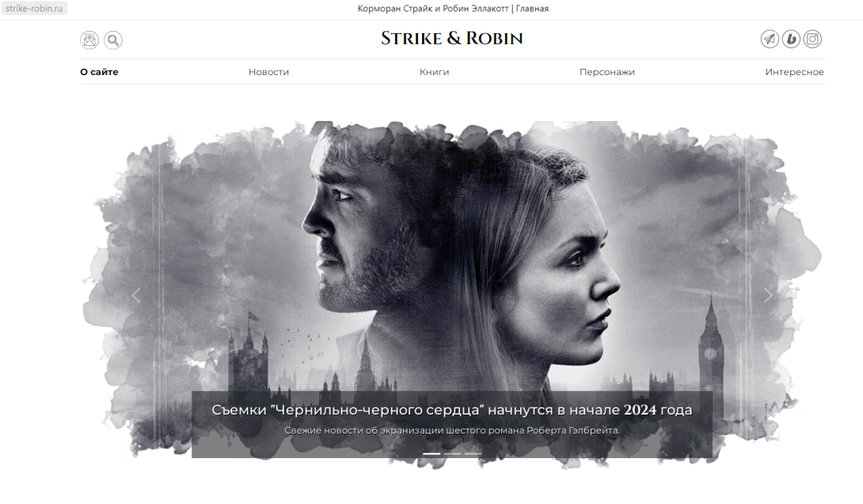Advance to next slide arrow

point(768,295)
